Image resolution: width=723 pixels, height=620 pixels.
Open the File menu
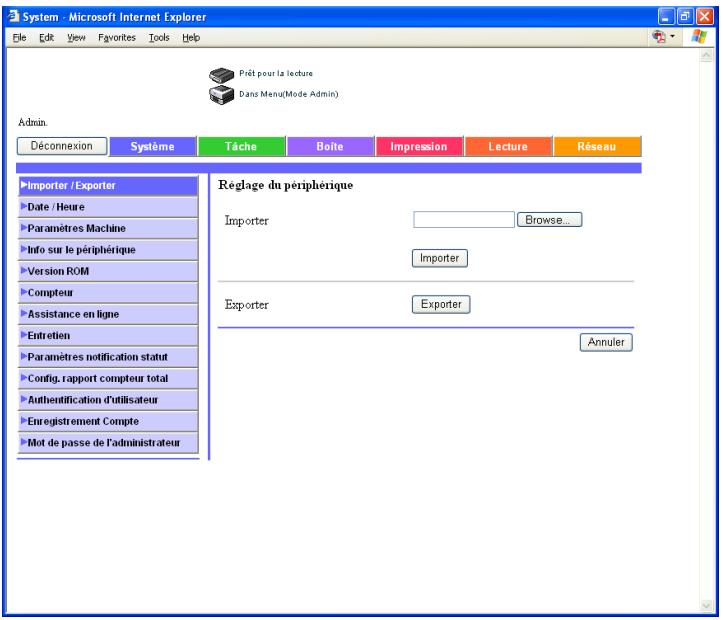click(x=19, y=37)
